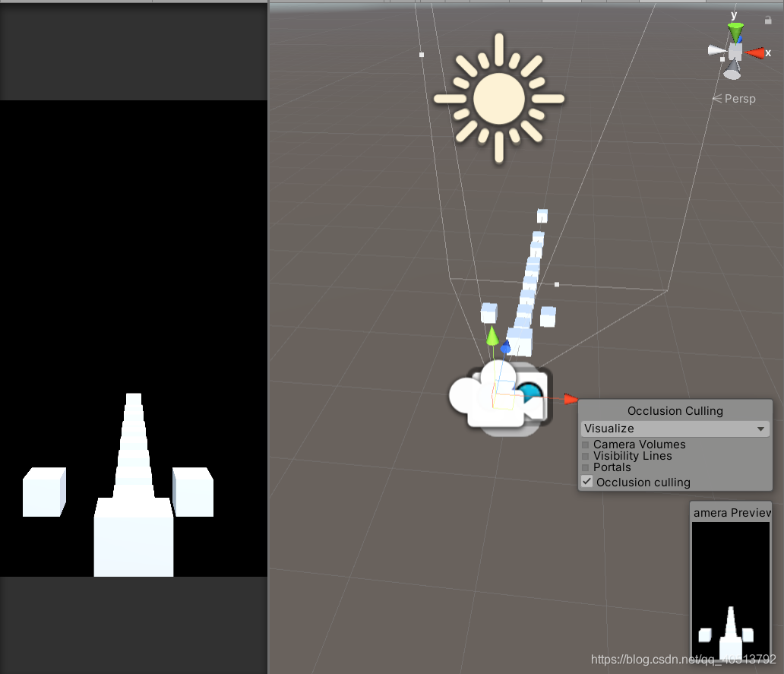Click the center cube of the scene orientation gizmo
784x674 pixels.
tap(734, 52)
